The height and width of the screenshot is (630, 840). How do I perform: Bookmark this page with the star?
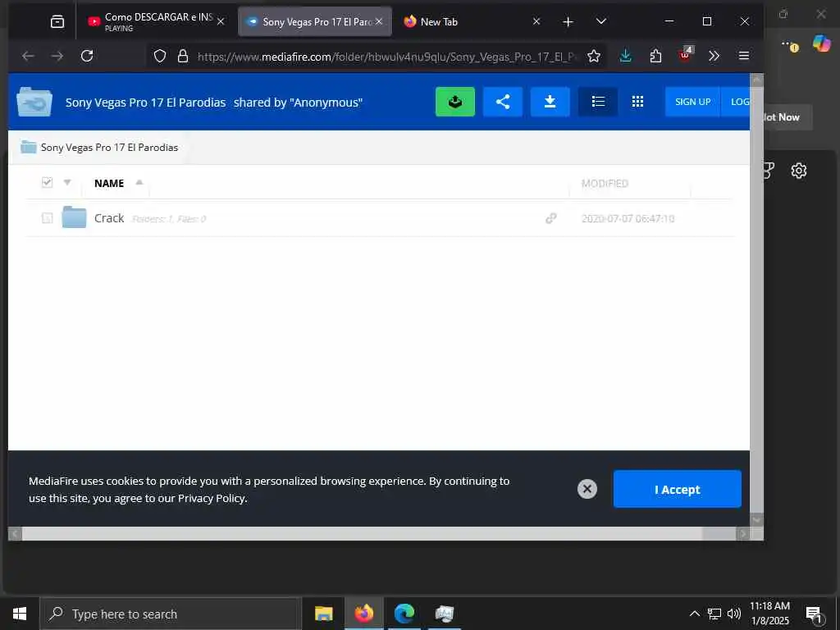click(x=594, y=57)
